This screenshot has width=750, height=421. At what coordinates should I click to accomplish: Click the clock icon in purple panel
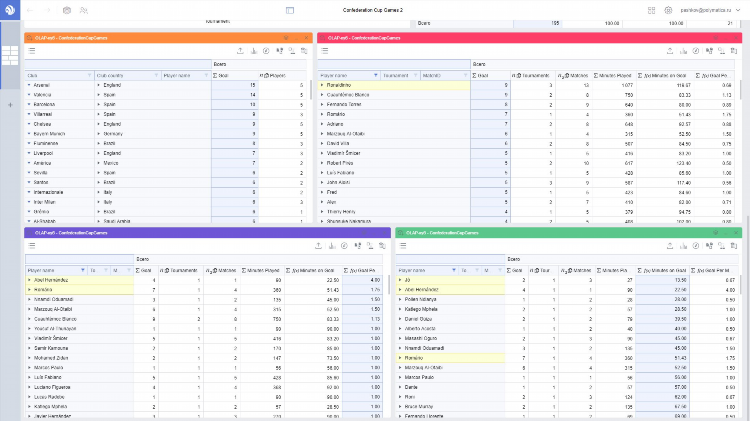[344, 245]
